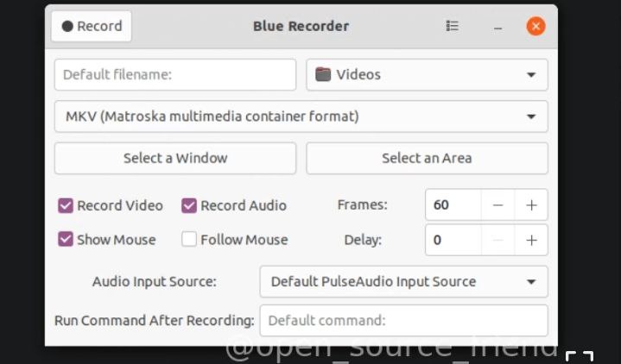Close the Blue Recorder window
This screenshot has height=364, width=621.
(535, 26)
